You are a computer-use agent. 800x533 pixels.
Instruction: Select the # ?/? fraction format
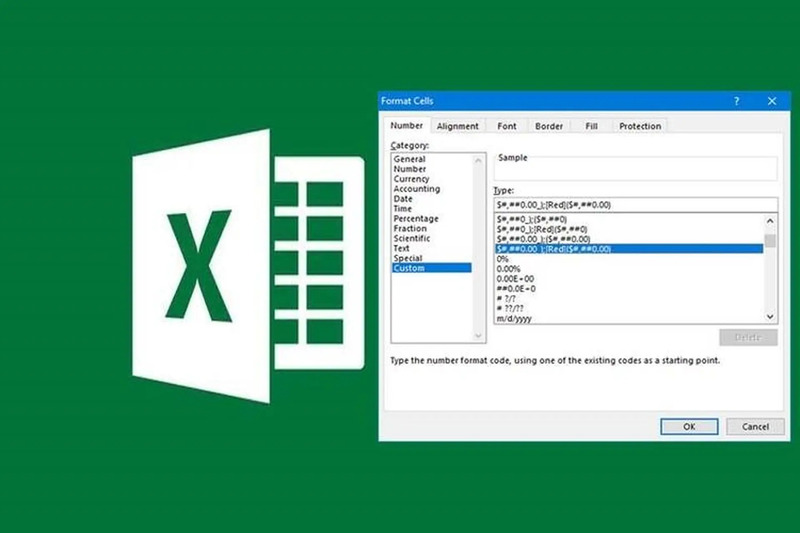click(x=629, y=299)
